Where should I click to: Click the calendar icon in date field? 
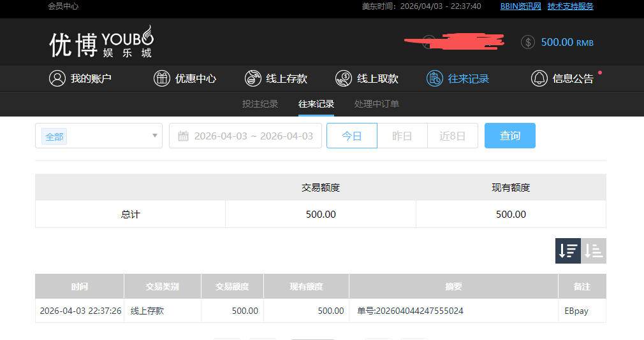click(x=183, y=136)
